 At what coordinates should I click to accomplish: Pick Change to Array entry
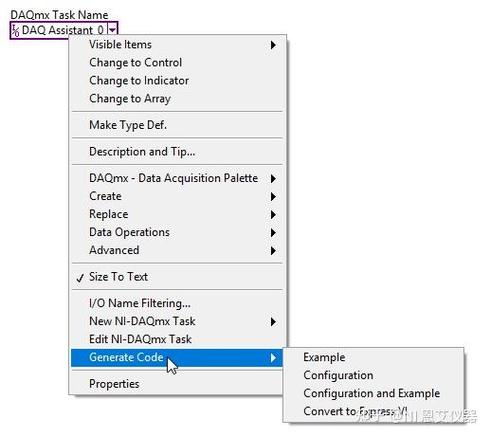tap(177, 99)
